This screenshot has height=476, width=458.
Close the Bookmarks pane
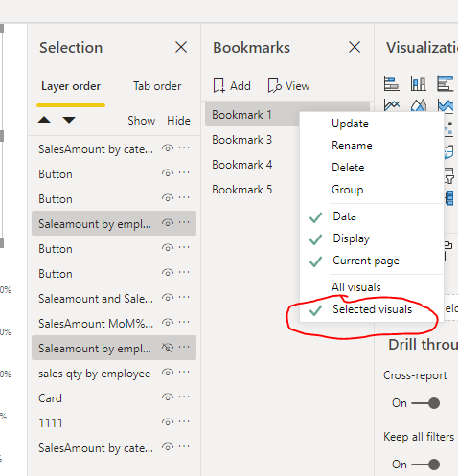click(355, 48)
